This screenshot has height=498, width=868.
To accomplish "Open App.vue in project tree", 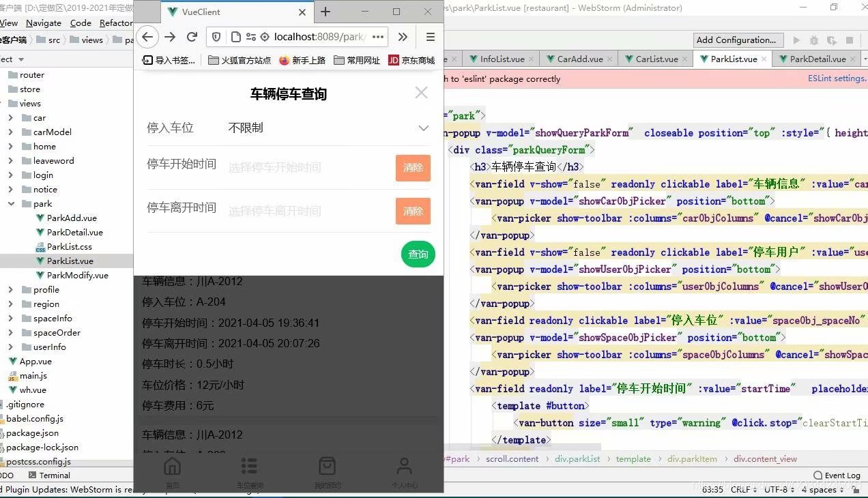I will click(x=35, y=362).
